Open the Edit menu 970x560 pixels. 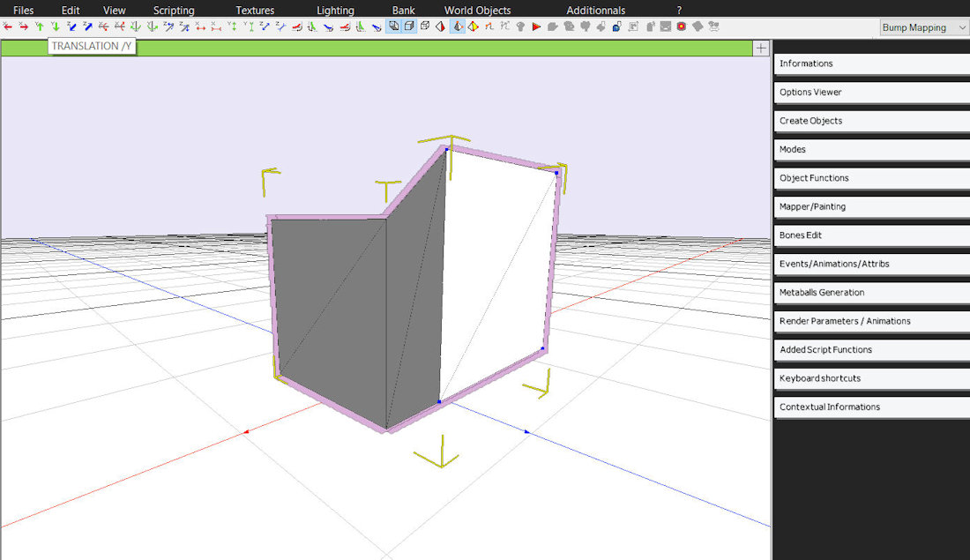pos(71,10)
